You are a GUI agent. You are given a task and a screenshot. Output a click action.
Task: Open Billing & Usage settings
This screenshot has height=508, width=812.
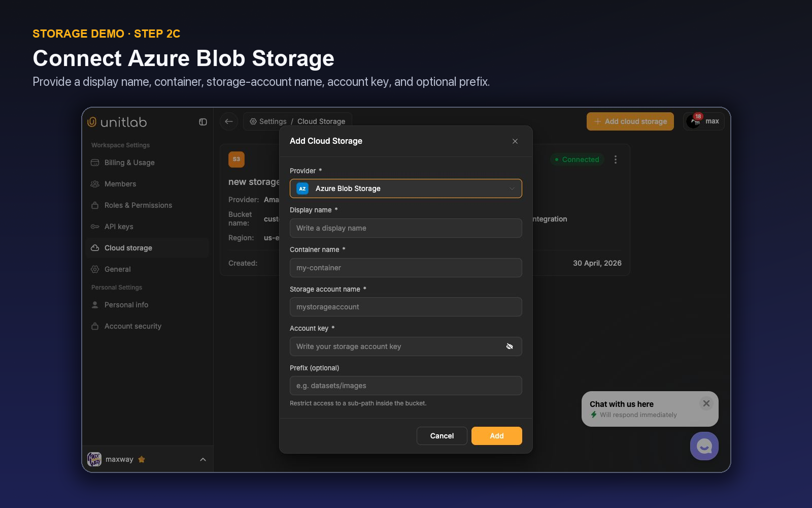pos(147,163)
